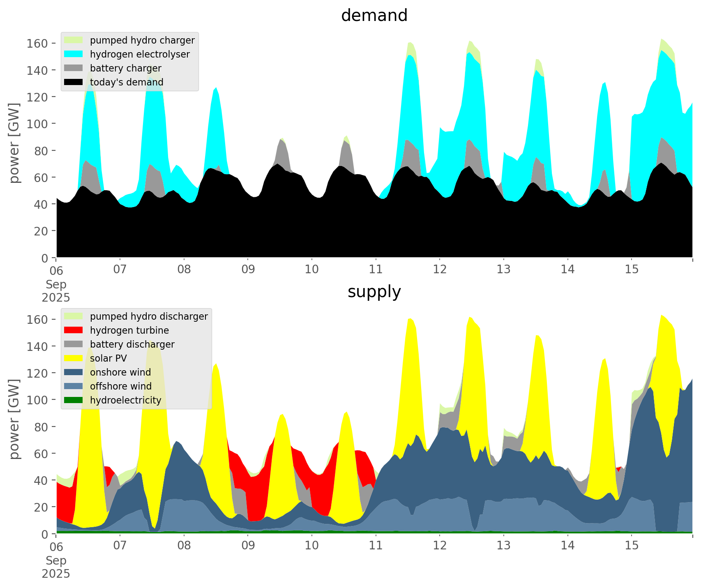Click the 14 date tick on supply chart
This screenshot has height=588, width=701.
tap(567, 546)
